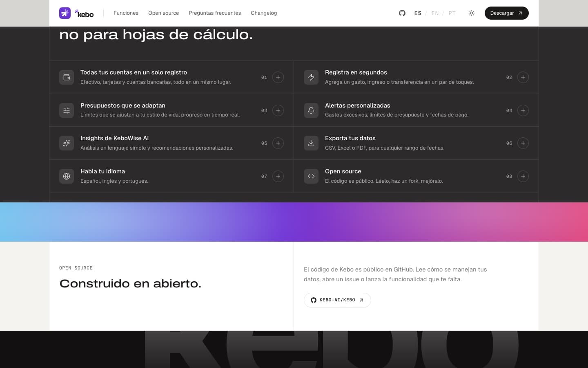Image resolution: width=588 pixels, height=368 pixels.
Task: Click the lightning bolt icon for 'Registra en segundos'
Action: pos(311,77)
